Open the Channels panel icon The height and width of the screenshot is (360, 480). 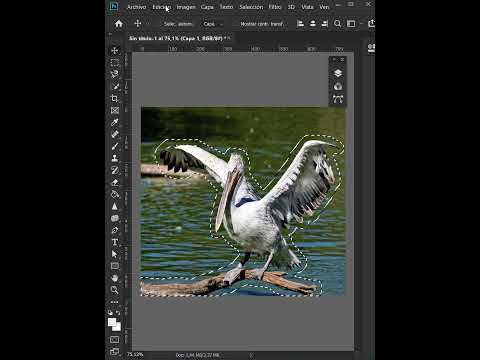coord(338,86)
